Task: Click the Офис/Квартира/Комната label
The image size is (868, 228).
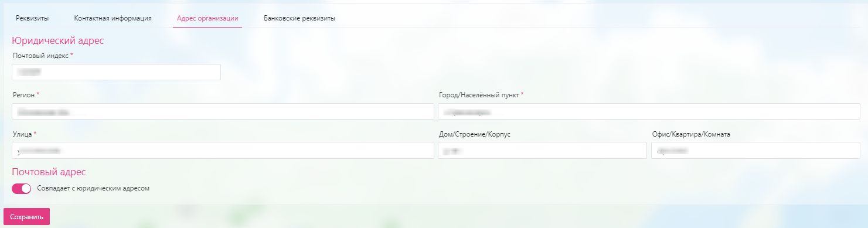Action: tap(691, 134)
